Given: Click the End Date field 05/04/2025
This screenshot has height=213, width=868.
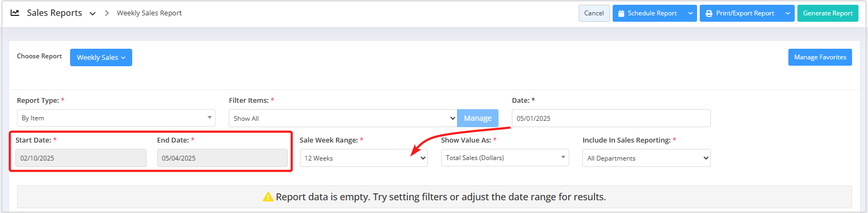Looking at the screenshot, I should (x=222, y=158).
